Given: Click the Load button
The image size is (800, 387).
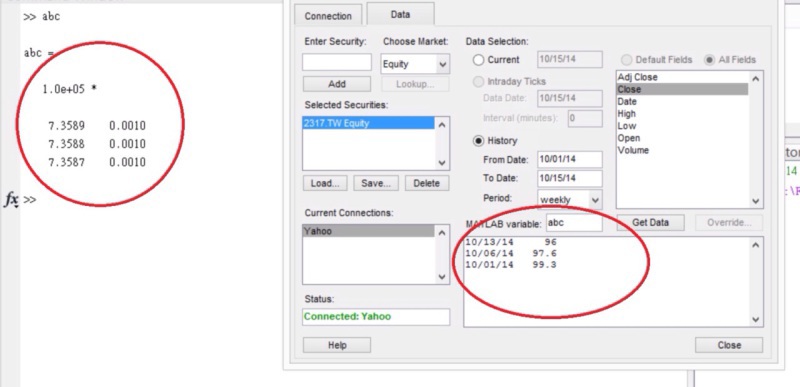Looking at the screenshot, I should [325, 184].
